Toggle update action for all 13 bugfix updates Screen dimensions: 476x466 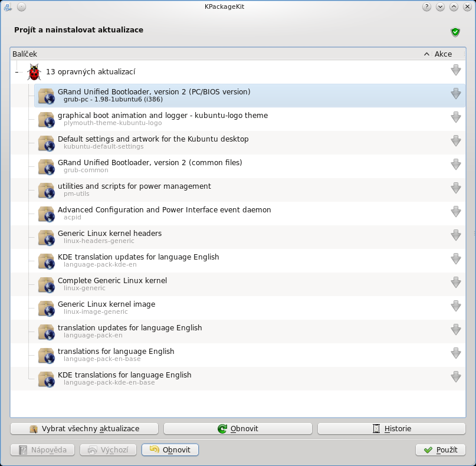tap(456, 70)
